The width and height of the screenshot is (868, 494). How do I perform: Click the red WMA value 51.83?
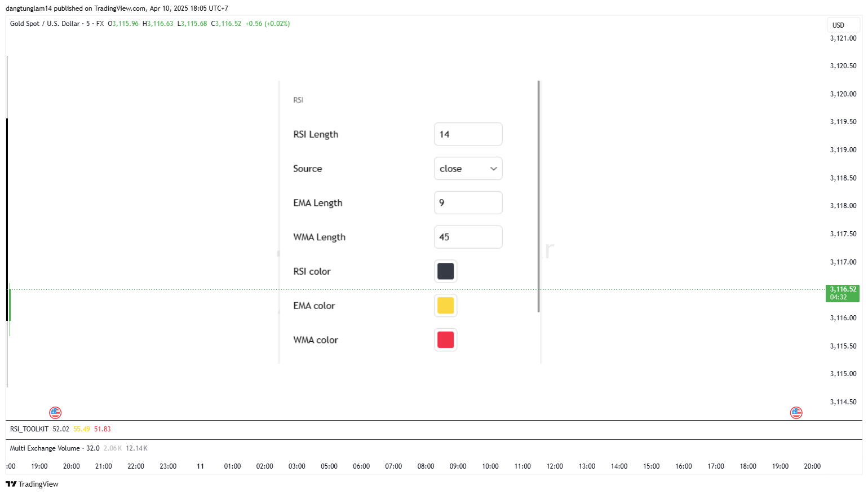click(x=103, y=429)
